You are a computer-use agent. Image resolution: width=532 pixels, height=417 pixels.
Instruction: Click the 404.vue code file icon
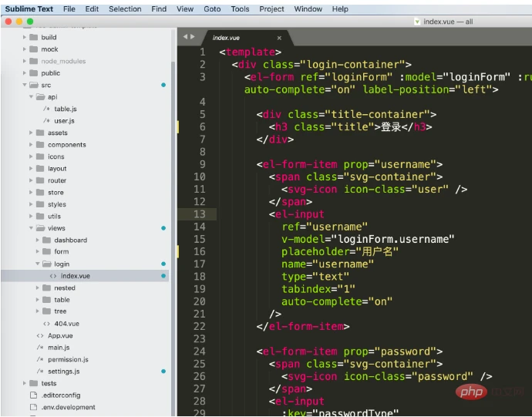[46, 324]
